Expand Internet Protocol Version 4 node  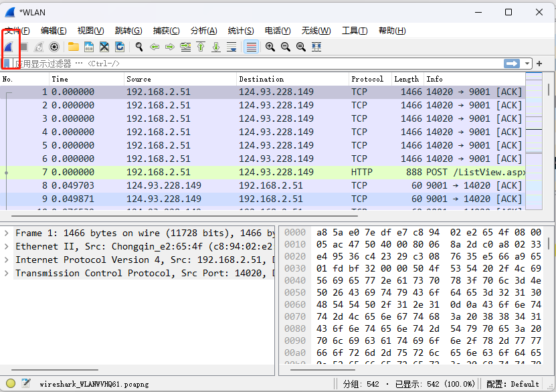pyautogui.click(x=7, y=260)
